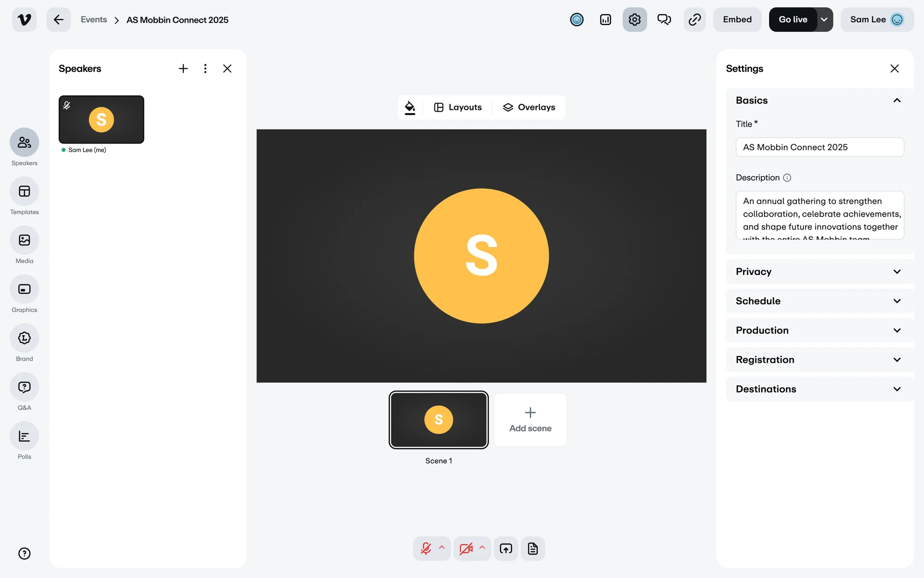Open the Templates sidebar panel
The width and height of the screenshot is (924, 578).
point(24,191)
